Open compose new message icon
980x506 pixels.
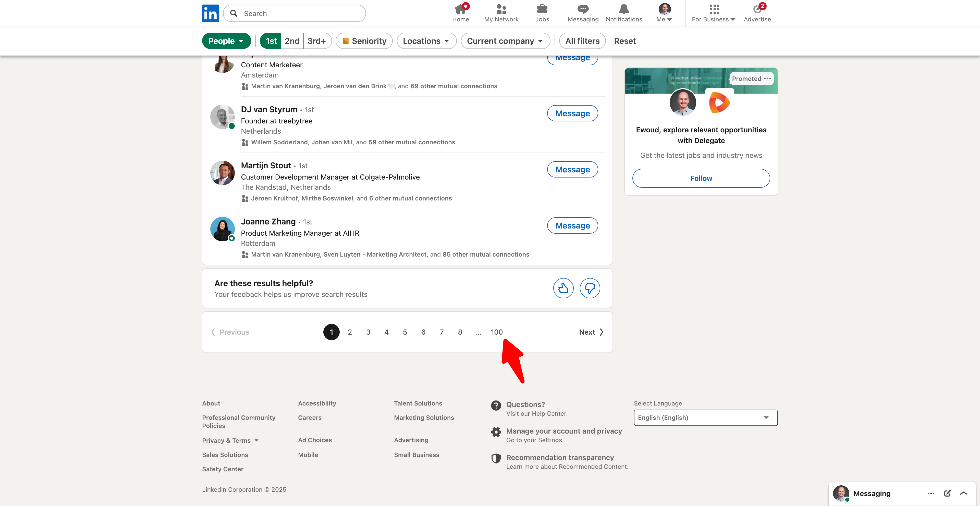947,494
